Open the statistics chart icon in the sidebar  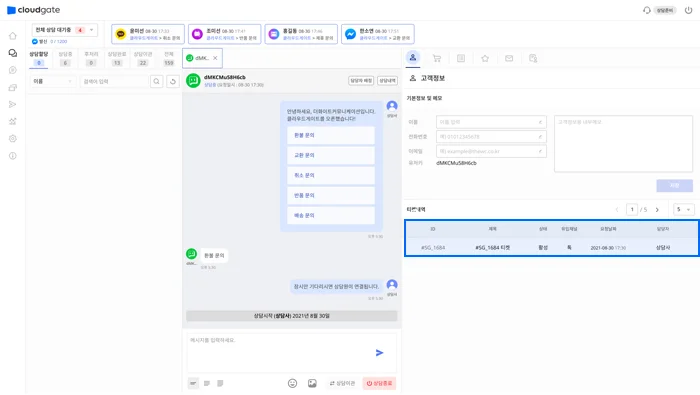point(12,121)
